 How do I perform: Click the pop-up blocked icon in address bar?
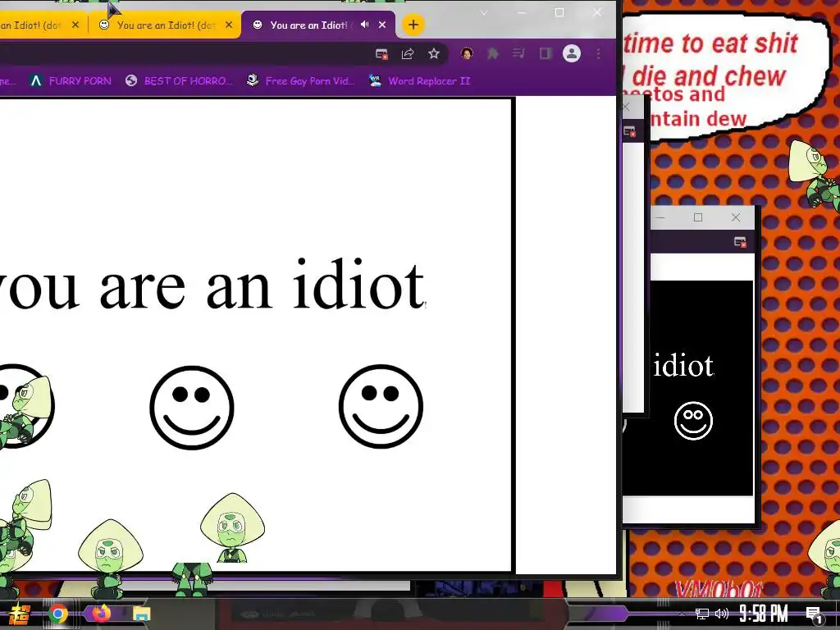[x=381, y=53]
